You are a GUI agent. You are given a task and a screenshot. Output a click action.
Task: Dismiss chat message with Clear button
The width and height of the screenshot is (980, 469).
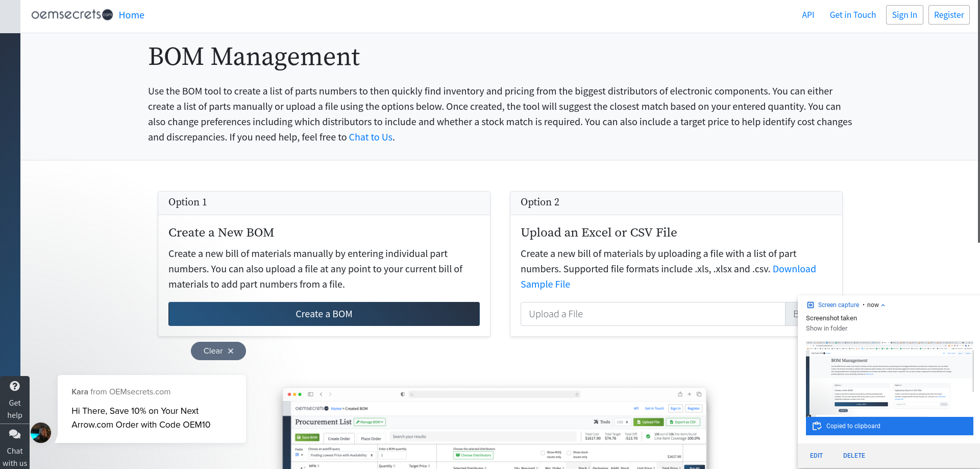pos(218,351)
